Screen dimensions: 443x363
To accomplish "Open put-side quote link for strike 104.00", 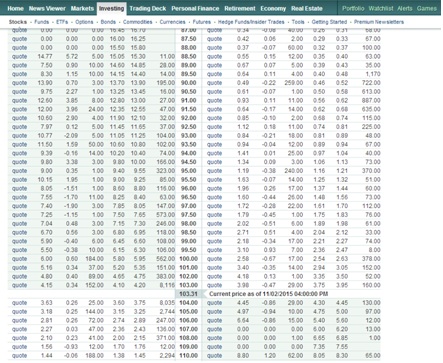I will (214, 303).
